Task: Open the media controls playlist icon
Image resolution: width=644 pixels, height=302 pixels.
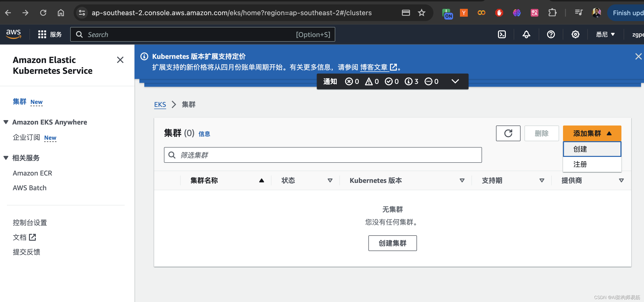Action: point(578,13)
